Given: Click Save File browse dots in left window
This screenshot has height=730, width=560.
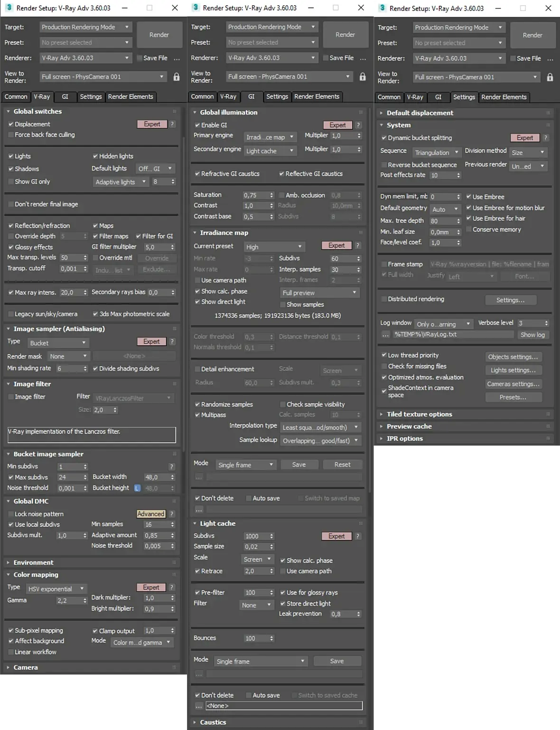Looking at the screenshot, I should click(x=177, y=58).
